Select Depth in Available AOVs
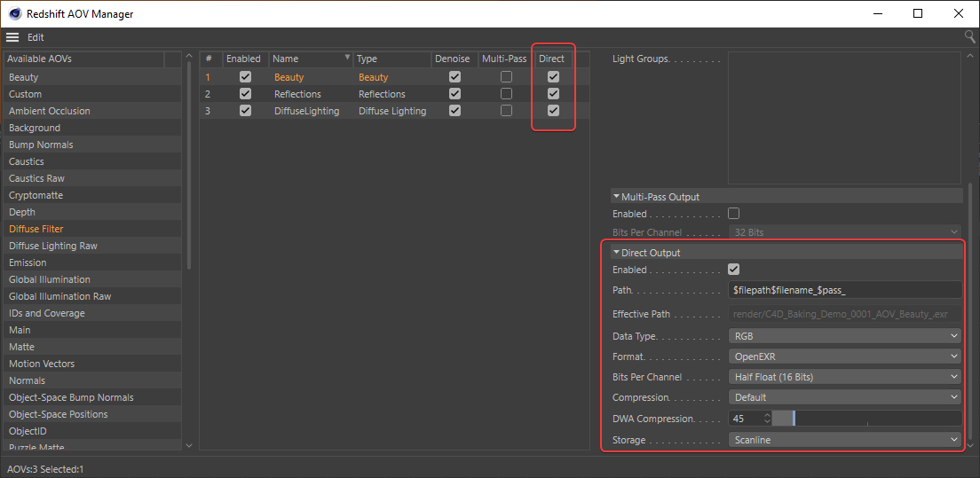The width and height of the screenshot is (980, 478). coord(92,212)
